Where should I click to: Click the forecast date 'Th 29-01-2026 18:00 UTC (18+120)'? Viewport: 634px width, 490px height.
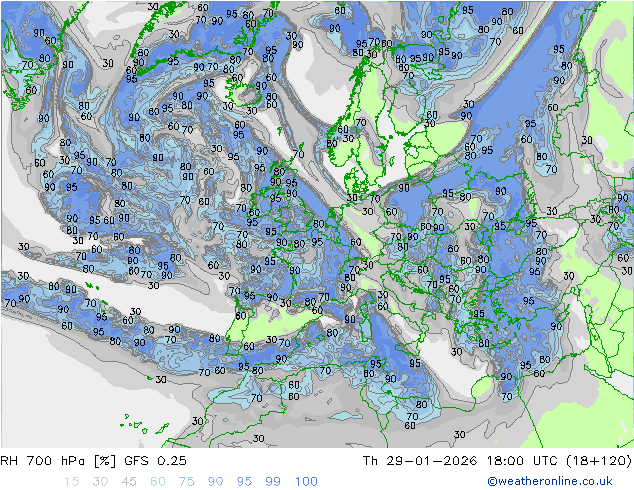(x=497, y=460)
